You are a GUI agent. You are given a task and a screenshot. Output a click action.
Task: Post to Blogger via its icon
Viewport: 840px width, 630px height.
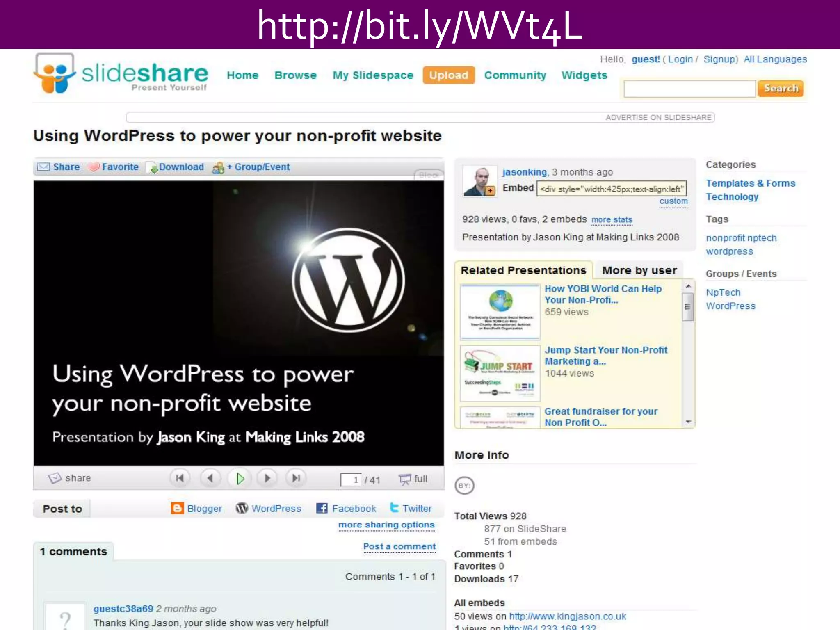[177, 508]
